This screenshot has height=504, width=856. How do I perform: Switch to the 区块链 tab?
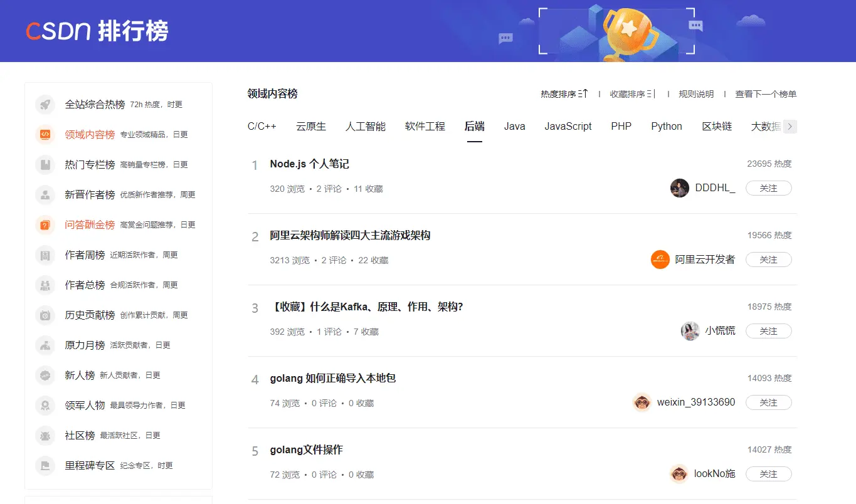tap(717, 126)
